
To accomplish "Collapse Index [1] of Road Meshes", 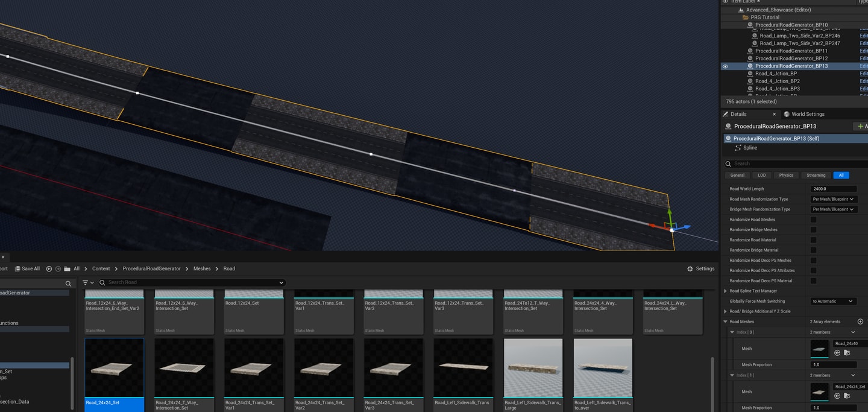I will coord(732,375).
